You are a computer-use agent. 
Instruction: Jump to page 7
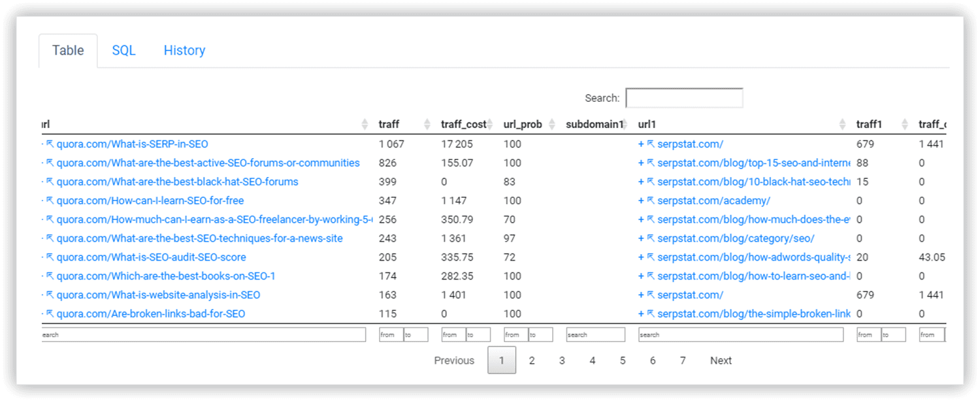pyautogui.click(x=683, y=361)
